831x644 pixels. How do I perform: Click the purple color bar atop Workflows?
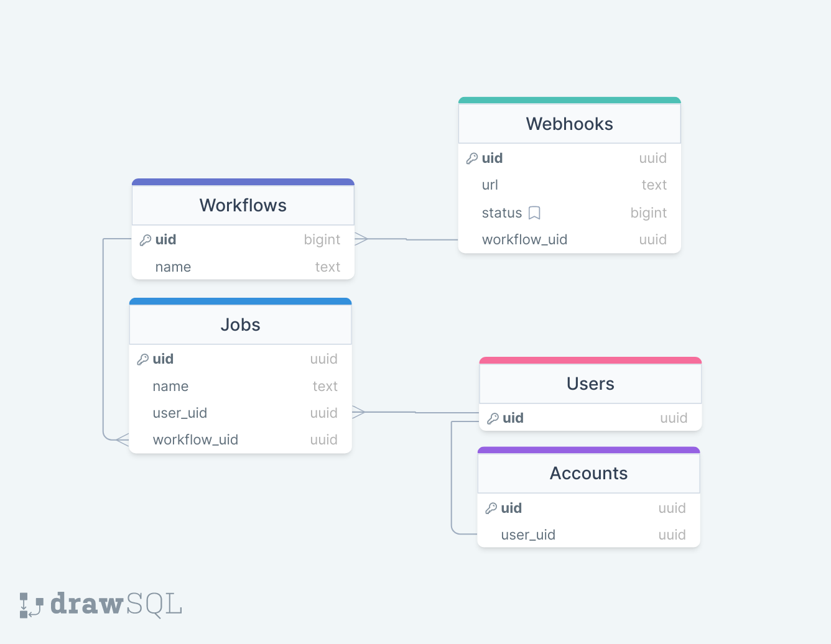pos(243,182)
